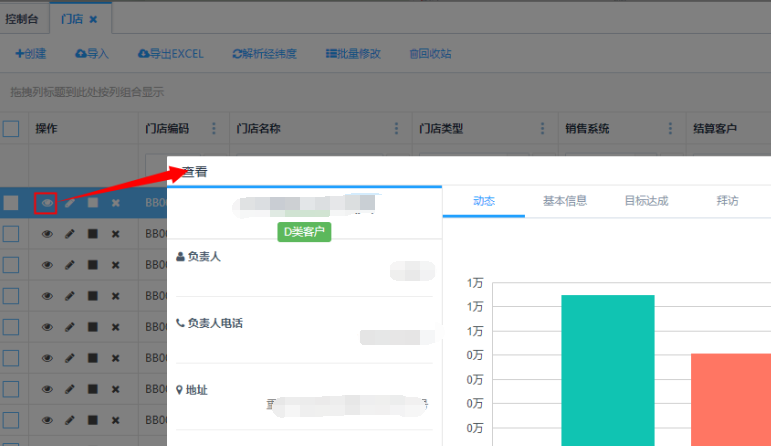Image resolution: width=771 pixels, height=446 pixels.
Task: Click the teal bar in the chart
Action: click(608, 370)
